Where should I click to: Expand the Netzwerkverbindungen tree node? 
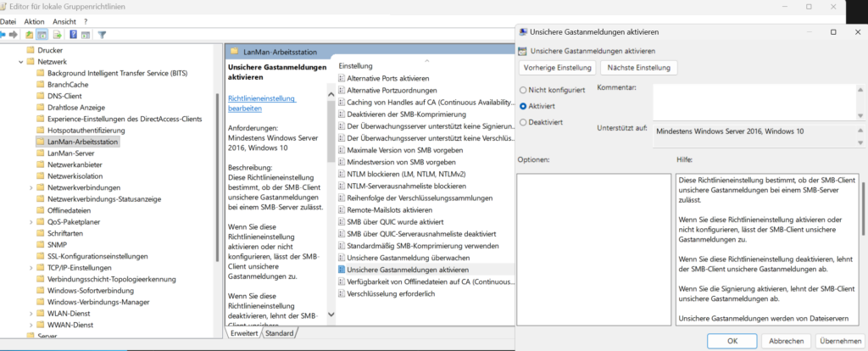(31, 187)
